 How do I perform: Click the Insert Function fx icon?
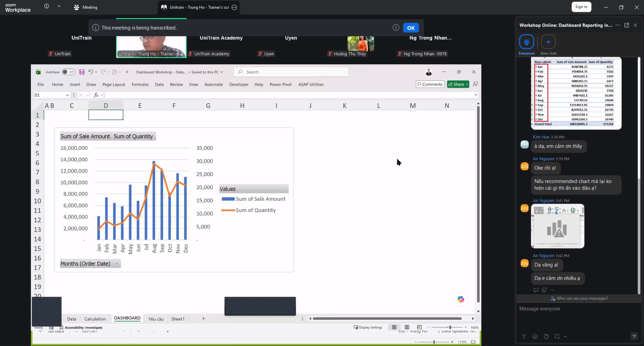(x=96, y=95)
